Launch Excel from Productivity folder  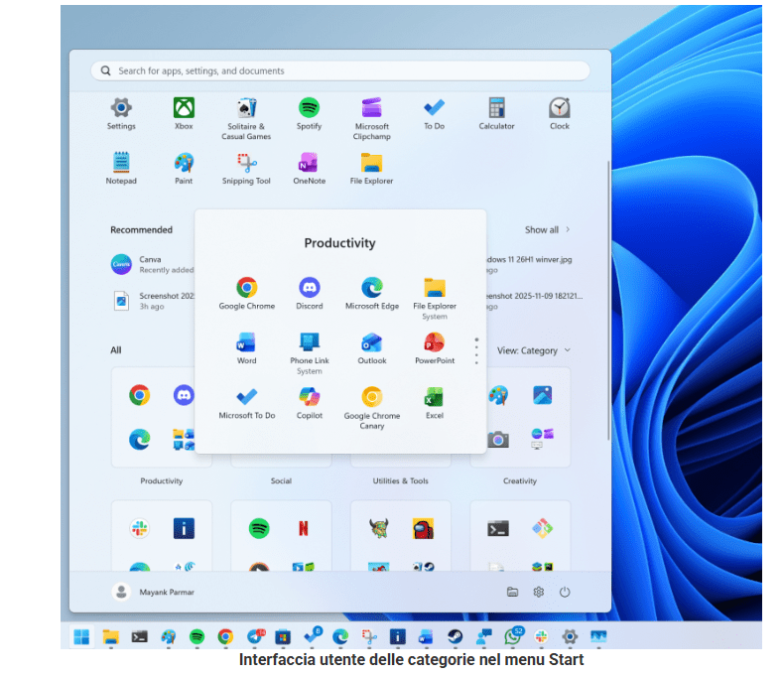point(435,398)
